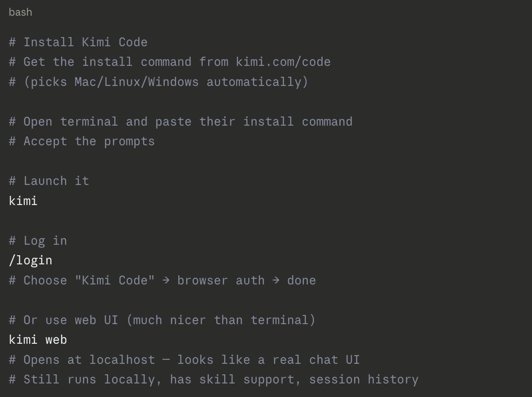Click the "# Accept the prompts" line
This screenshot has height=397, width=532.
coord(82,141)
